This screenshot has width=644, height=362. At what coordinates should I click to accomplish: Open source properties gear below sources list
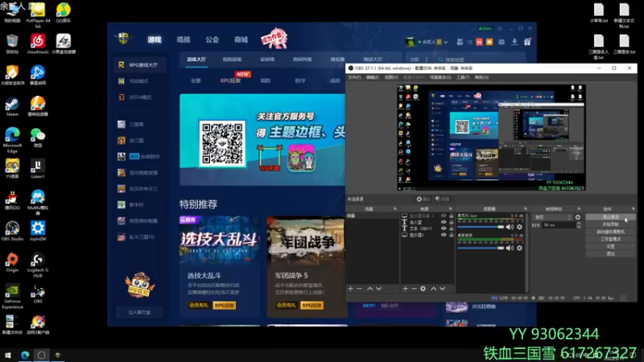423,289
